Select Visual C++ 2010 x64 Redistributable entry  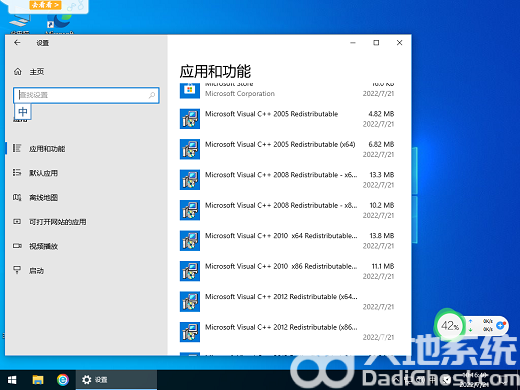tap(281, 236)
